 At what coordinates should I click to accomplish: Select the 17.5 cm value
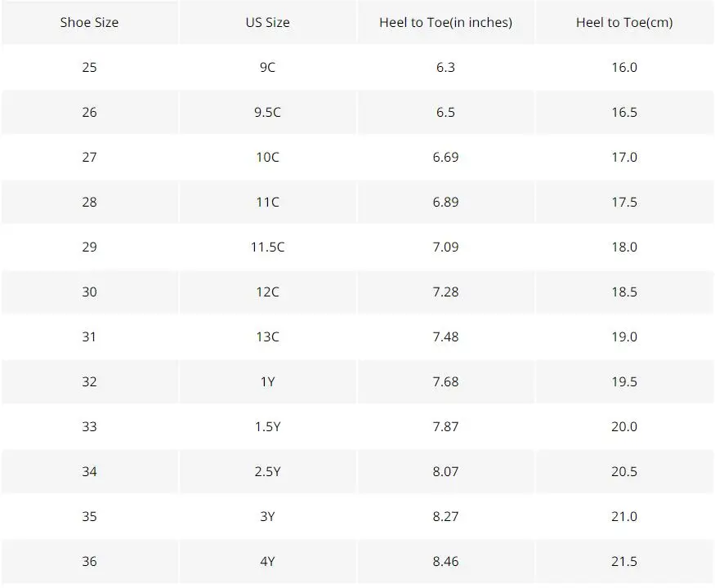pyautogui.click(x=624, y=202)
